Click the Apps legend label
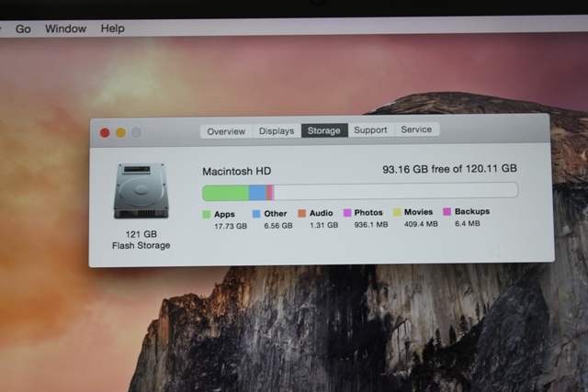 (224, 215)
